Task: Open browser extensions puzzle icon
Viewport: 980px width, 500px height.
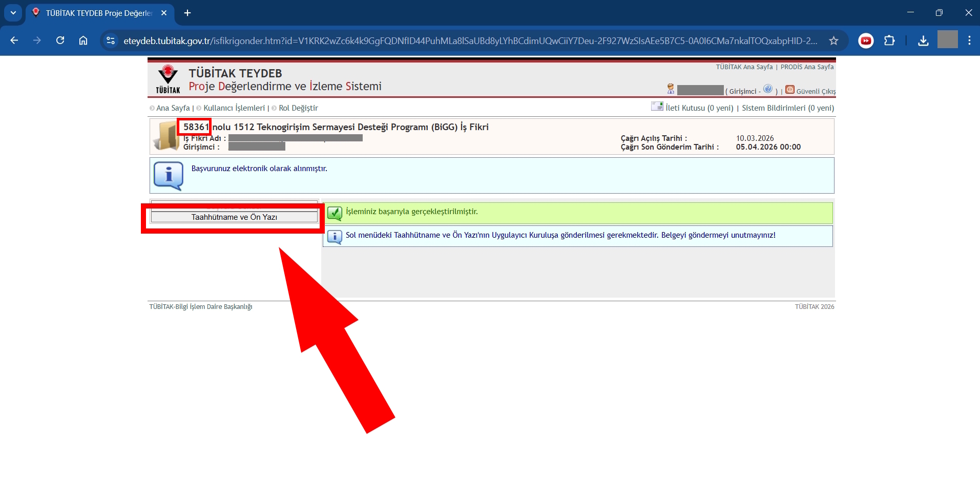Action: 889,40
